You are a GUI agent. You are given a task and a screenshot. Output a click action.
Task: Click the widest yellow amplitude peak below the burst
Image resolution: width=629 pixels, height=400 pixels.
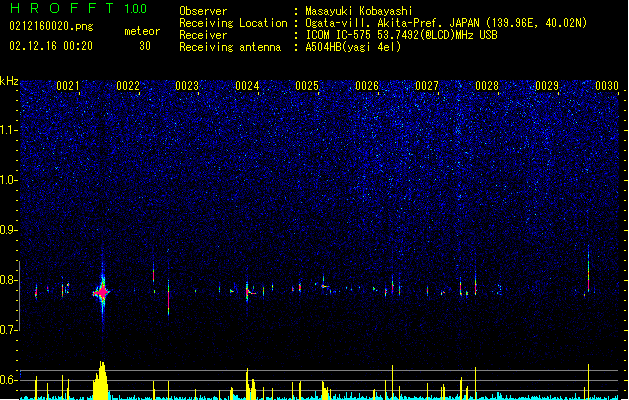coord(101,380)
